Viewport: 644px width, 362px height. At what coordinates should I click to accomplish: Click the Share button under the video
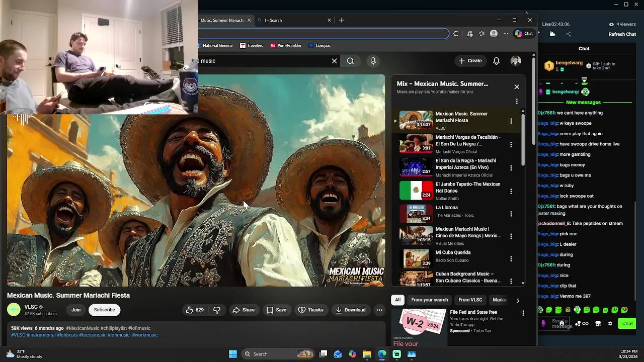[x=244, y=310]
